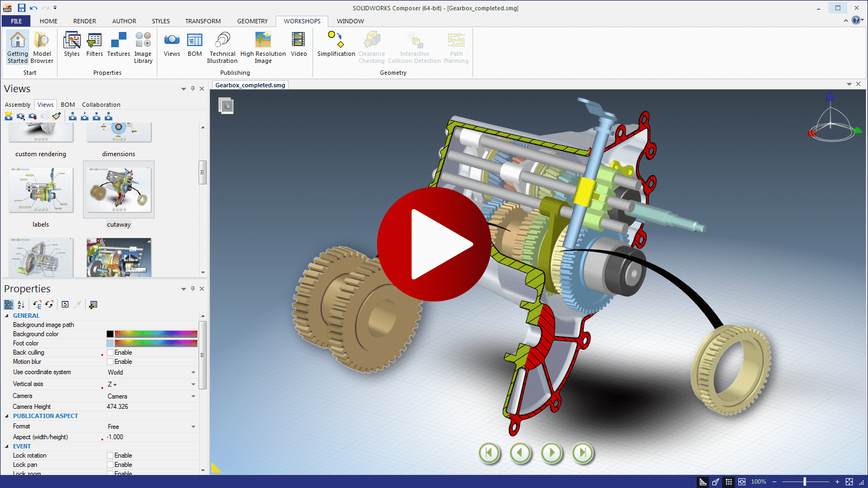Open the Views panel options arrow
This screenshot has width=868, height=488.
coord(183,89)
